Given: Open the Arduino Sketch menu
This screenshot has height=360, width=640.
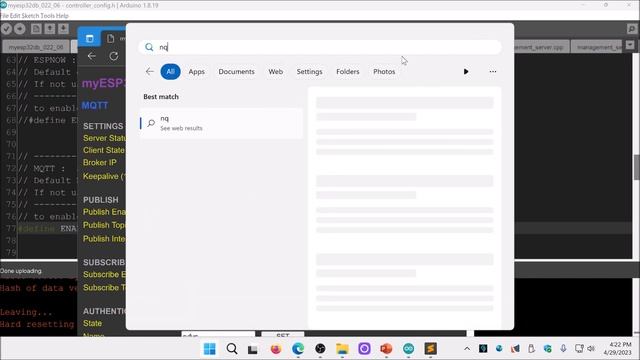Looking at the screenshot, I should coord(30,16).
